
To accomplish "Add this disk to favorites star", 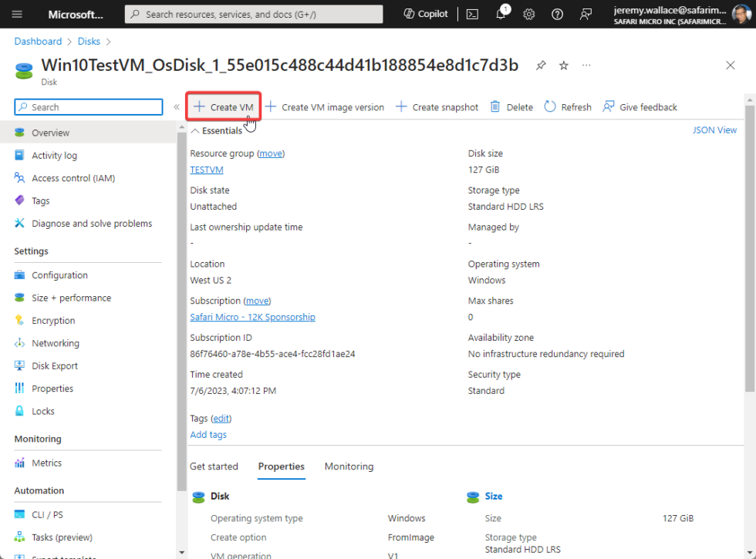I will 563,66.
